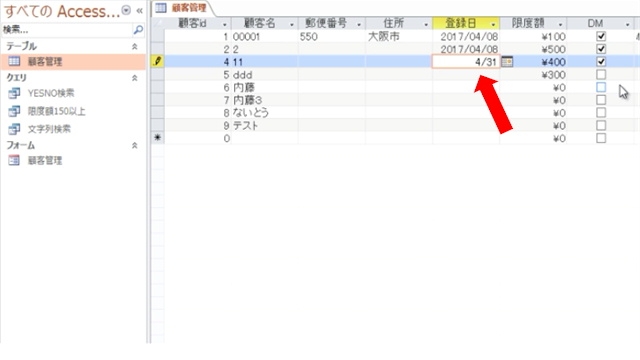Open the 文字列検索 query icon
Image resolution: width=640 pixels, height=360 pixels.
(x=14, y=129)
